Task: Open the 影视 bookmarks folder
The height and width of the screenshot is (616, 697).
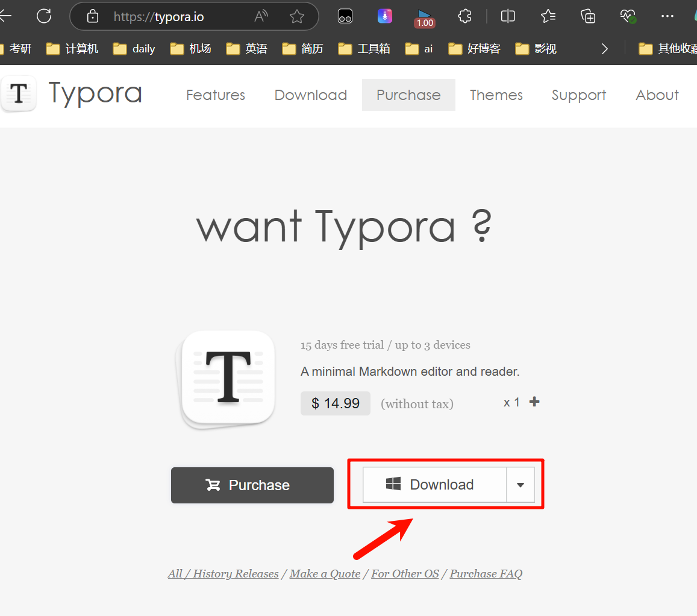Action: tap(536, 48)
